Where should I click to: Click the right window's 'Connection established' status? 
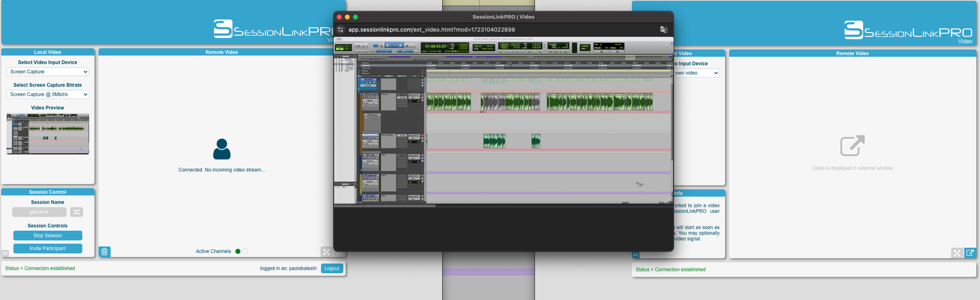680,270
